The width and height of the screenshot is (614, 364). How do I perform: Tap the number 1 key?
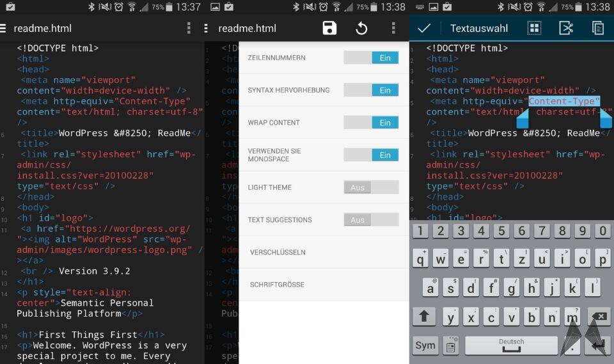[420, 231]
